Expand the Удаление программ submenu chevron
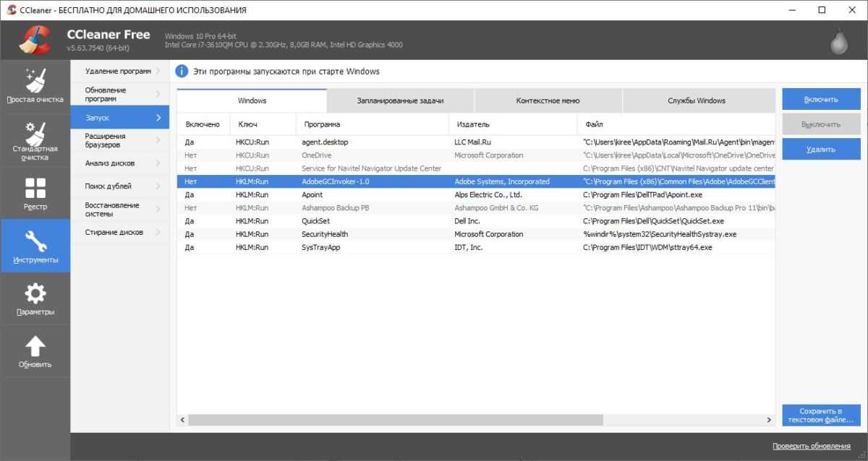This screenshot has height=461, width=868. [158, 71]
